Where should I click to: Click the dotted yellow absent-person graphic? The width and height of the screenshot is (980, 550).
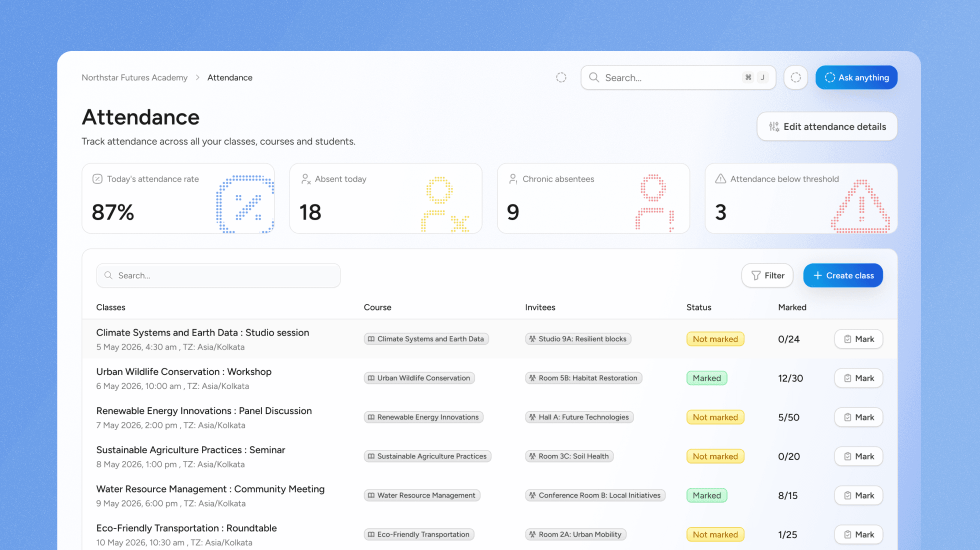click(x=445, y=204)
